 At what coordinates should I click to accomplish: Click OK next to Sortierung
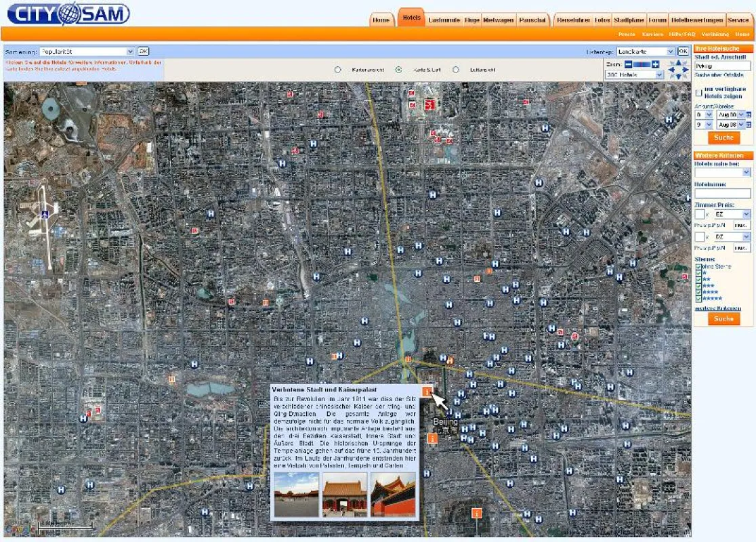click(x=143, y=51)
